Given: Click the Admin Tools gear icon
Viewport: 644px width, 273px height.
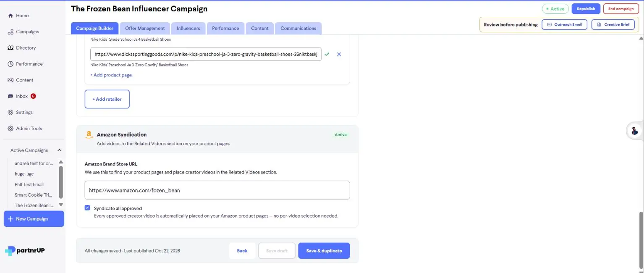Looking at the screenshot, I should point(10,129).
